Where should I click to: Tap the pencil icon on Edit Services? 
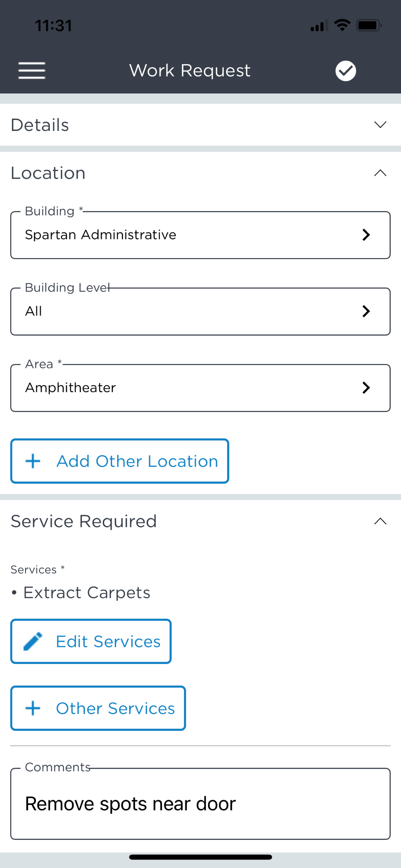33,641
